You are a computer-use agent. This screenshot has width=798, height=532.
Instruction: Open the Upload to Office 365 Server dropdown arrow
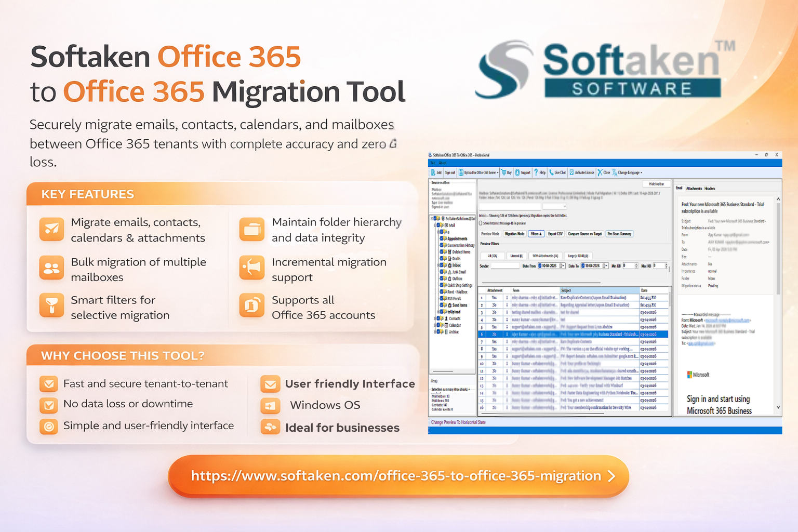(x=498, y=172)
